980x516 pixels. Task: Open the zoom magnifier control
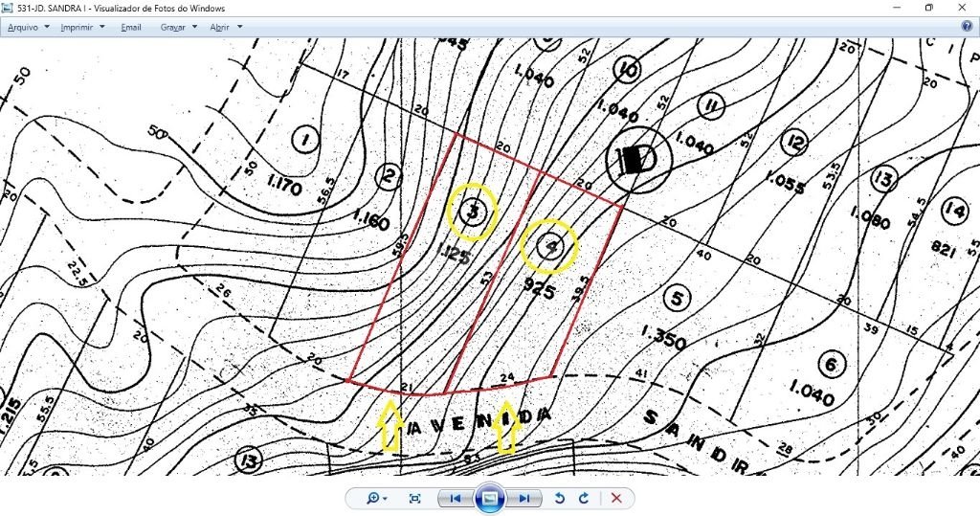tap(377, 498)
